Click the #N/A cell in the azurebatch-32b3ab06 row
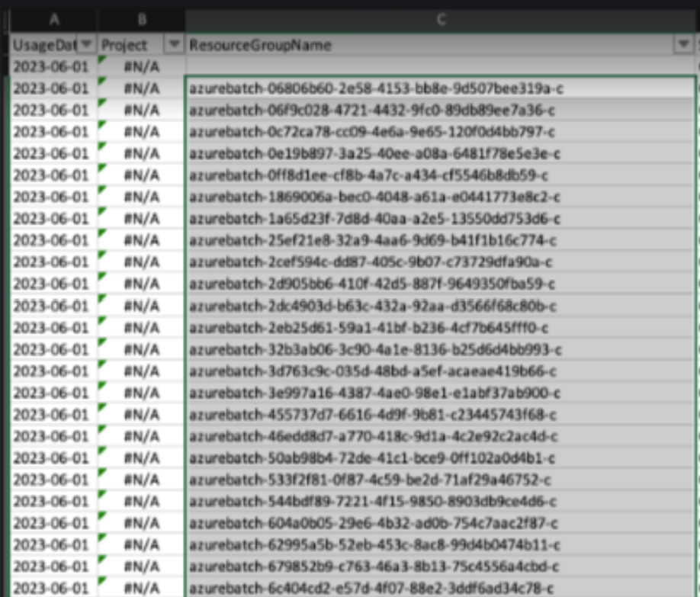The height and width of the screenshot is (597, 700). (x=142, y=350)
